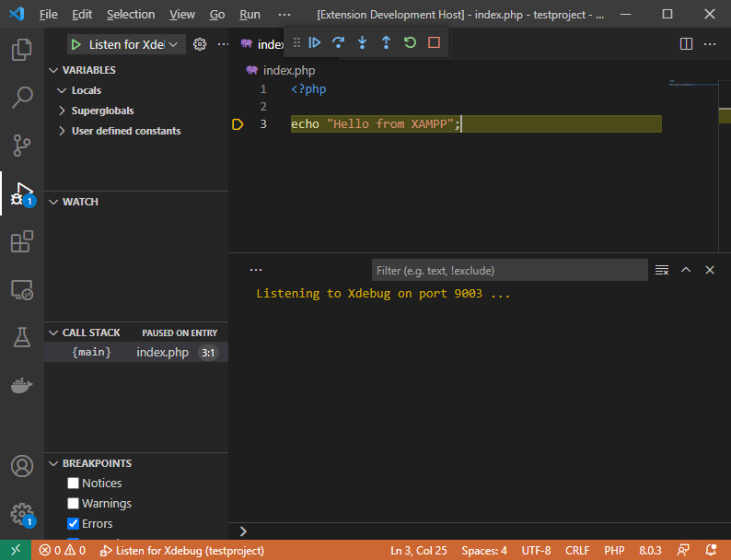The height and width of the screenshot is (560, 731).
Task: Open the debug configuration dropdown
Action: [126, 45]
